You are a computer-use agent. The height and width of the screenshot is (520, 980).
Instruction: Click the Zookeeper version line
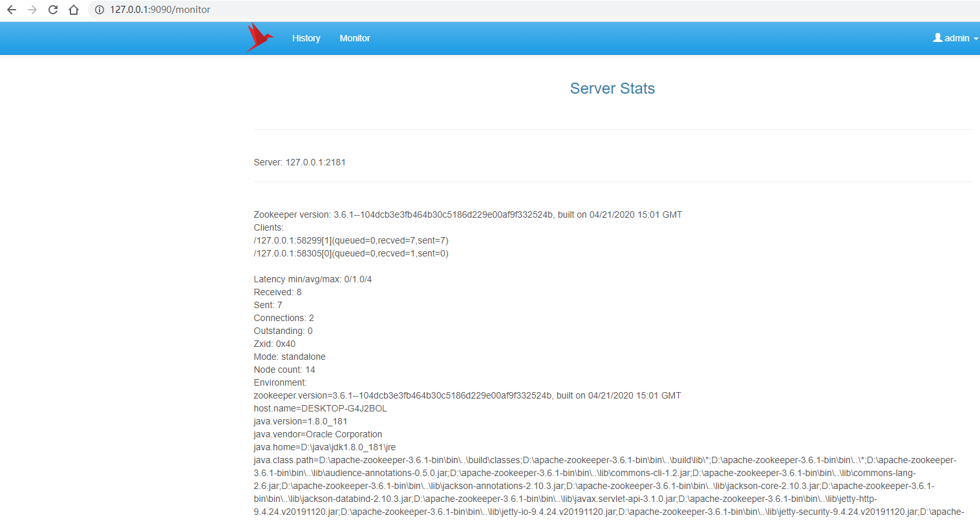coord(467,214)
